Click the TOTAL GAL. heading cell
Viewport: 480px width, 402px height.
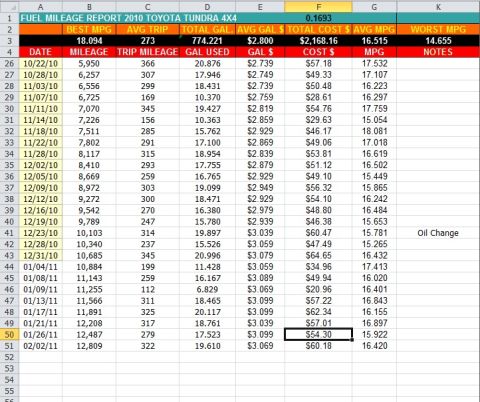207,29
